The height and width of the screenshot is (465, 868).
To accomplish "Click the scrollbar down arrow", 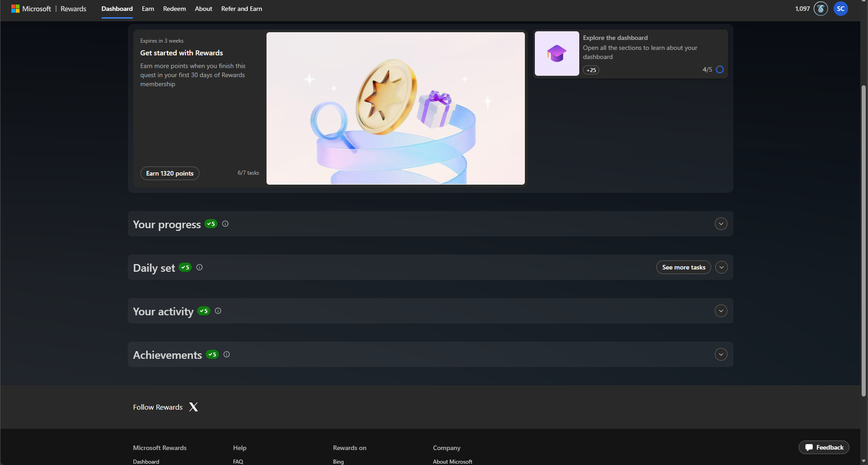I will tap(864, 461).
